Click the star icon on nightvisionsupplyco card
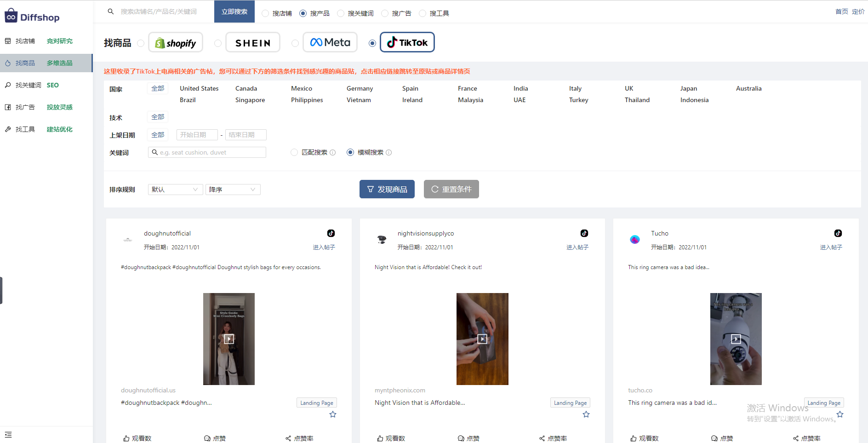Screen dimensions: 868x443 pos(586,414)
